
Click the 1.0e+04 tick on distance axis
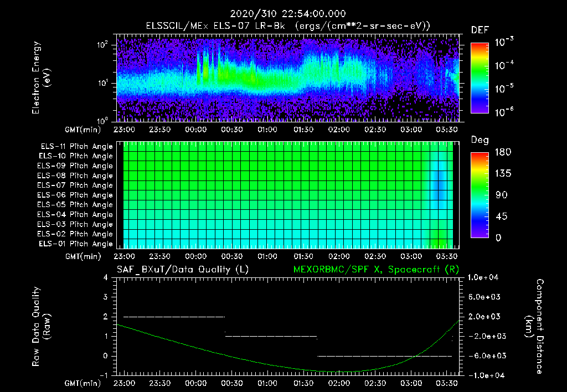click(483, 277)
